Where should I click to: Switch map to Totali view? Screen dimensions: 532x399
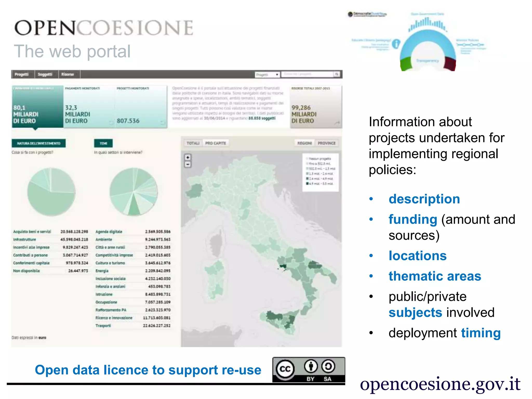click(193, 143)
